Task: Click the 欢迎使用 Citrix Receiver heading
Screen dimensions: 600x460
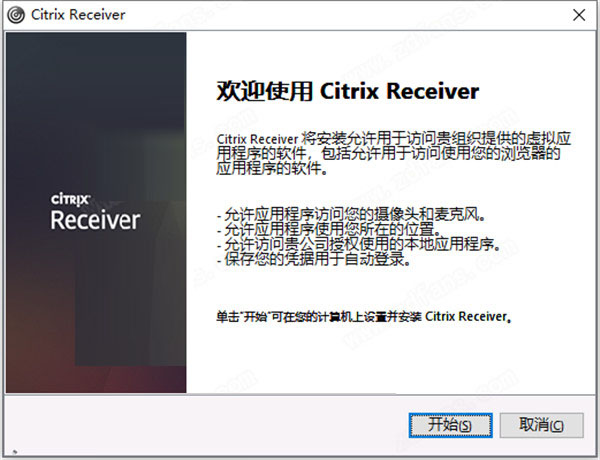Action: [347, 91]
